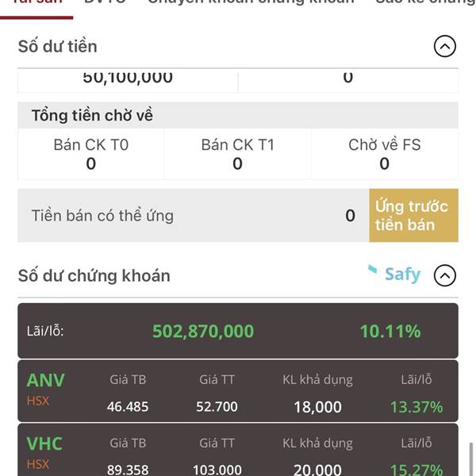Open the ANV stock row

click(238, 391)
